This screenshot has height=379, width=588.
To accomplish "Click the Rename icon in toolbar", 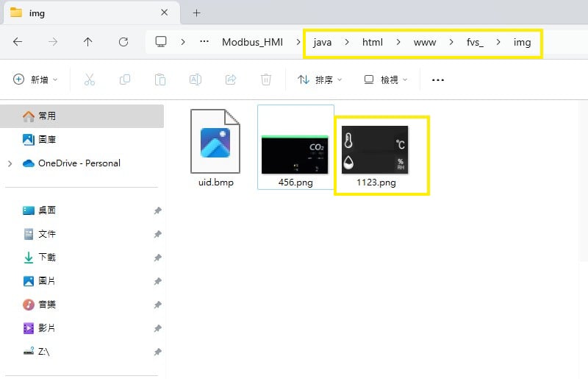I will tap(196, 79).
